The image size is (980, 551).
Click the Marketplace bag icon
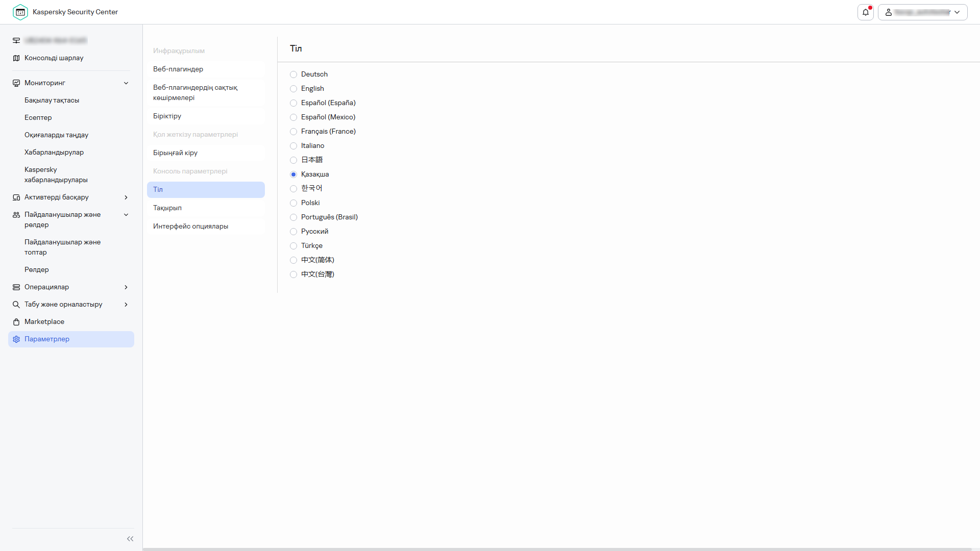[16, 322]
